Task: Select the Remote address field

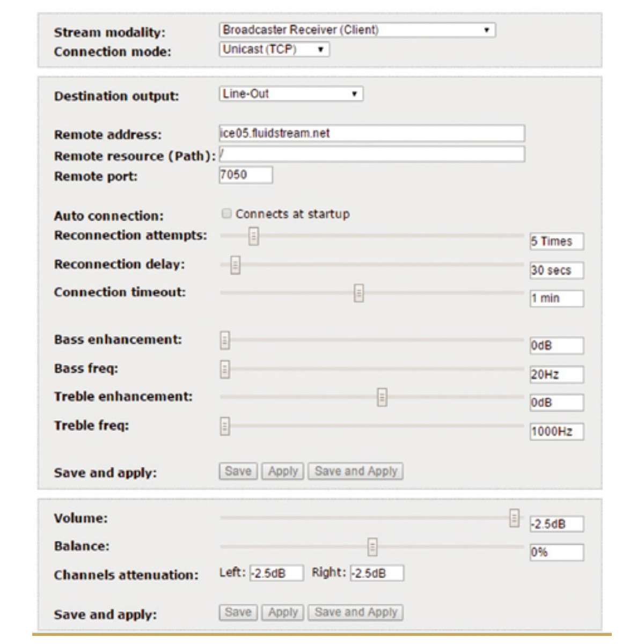Action: coord(372,131)
